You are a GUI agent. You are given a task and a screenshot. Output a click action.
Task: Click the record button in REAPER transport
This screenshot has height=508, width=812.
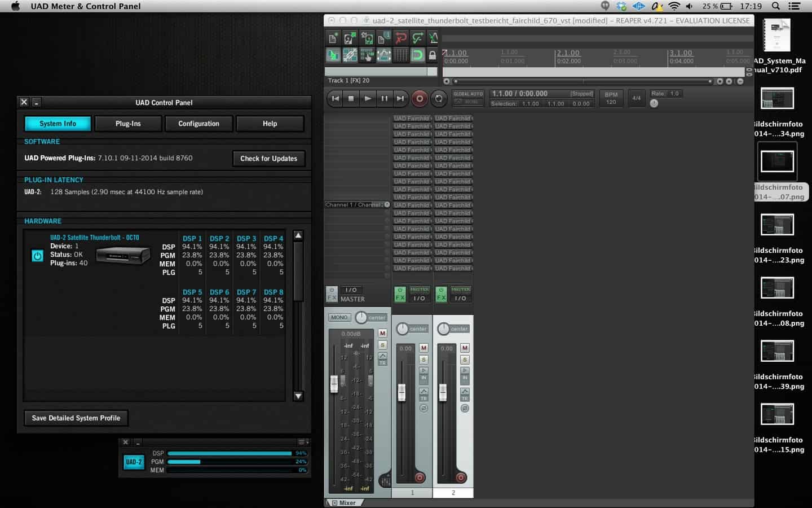419,98
